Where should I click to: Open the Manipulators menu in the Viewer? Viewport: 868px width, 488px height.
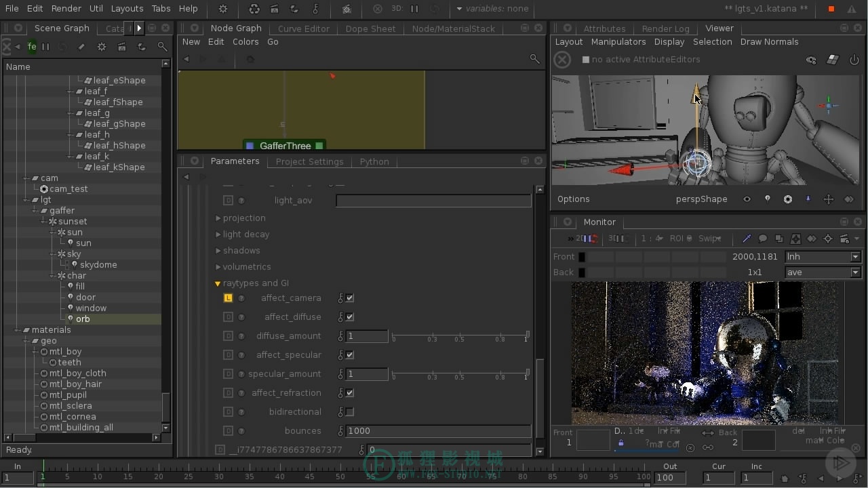click(x=618, y=41)
